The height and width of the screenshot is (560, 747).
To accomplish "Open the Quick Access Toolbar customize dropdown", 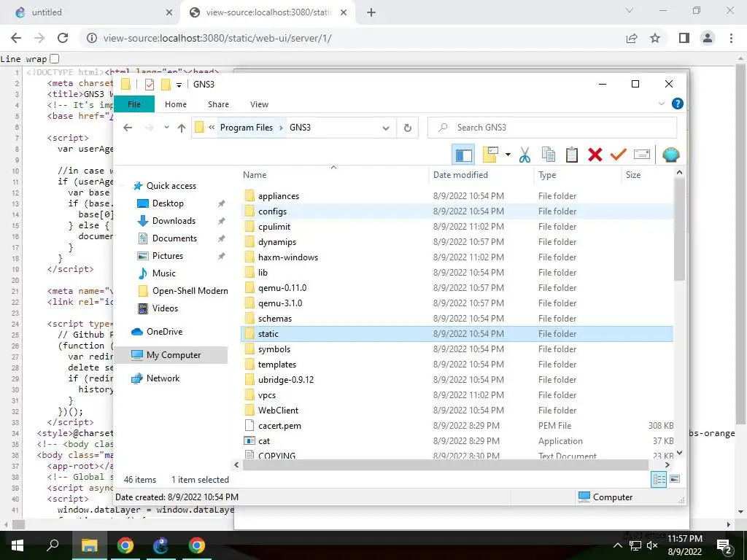I will [179, 85].
